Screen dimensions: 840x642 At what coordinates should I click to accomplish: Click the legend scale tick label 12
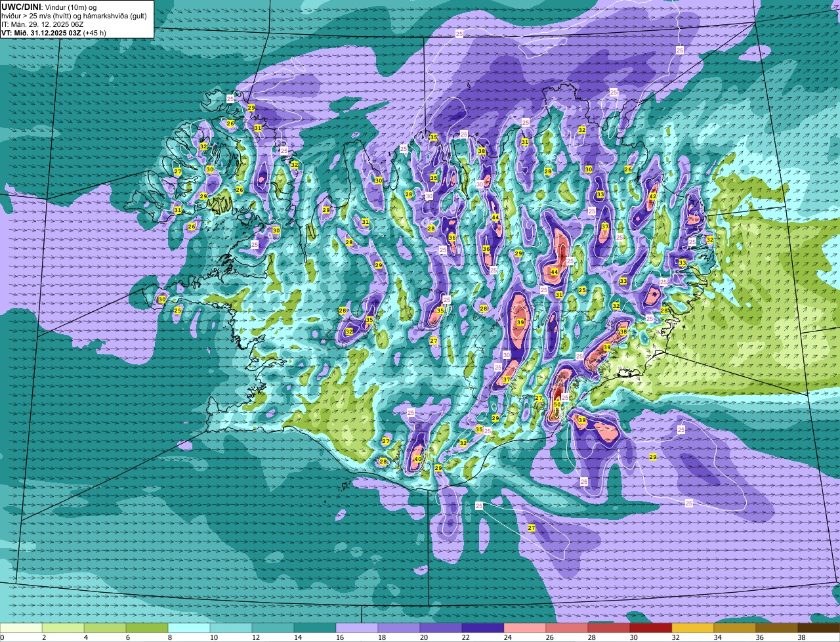point(256,637)
